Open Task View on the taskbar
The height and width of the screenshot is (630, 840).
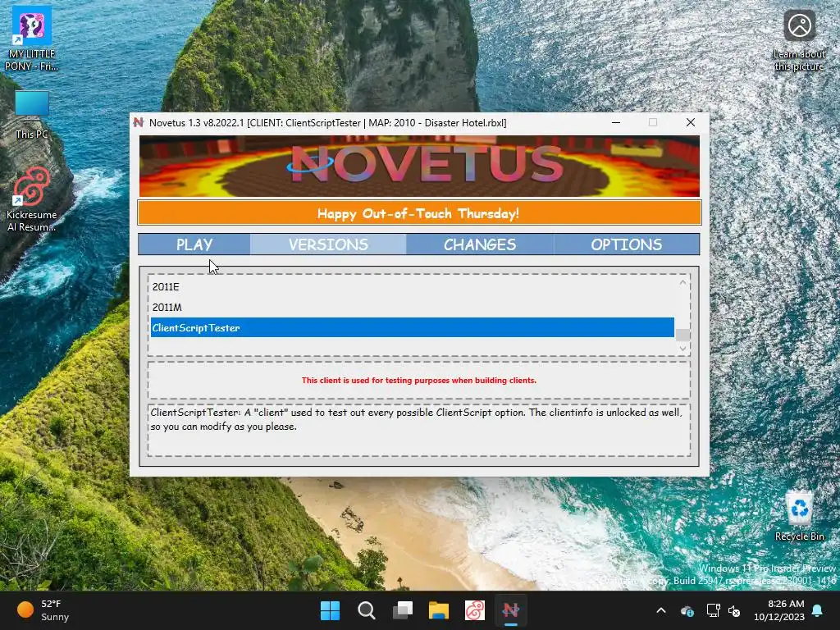pyautogui.click(x=402, y=610)
